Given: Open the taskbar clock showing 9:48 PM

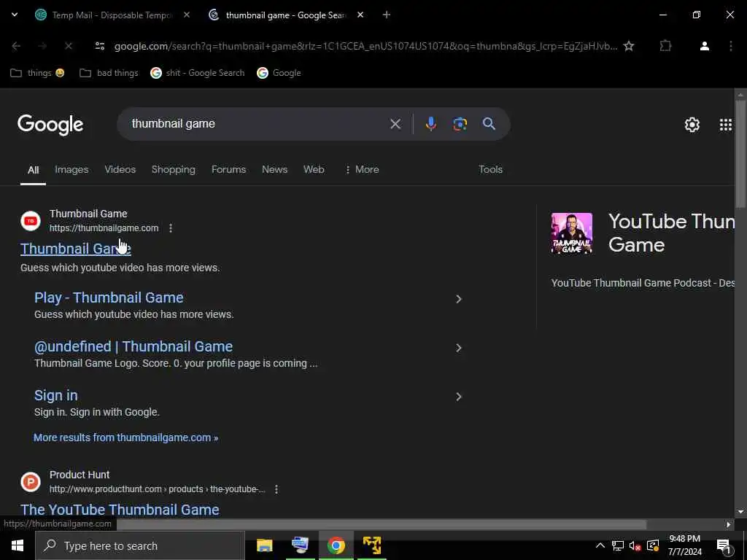Looking at the screenshot, I should pyautogui.click(x=684, y=545).
